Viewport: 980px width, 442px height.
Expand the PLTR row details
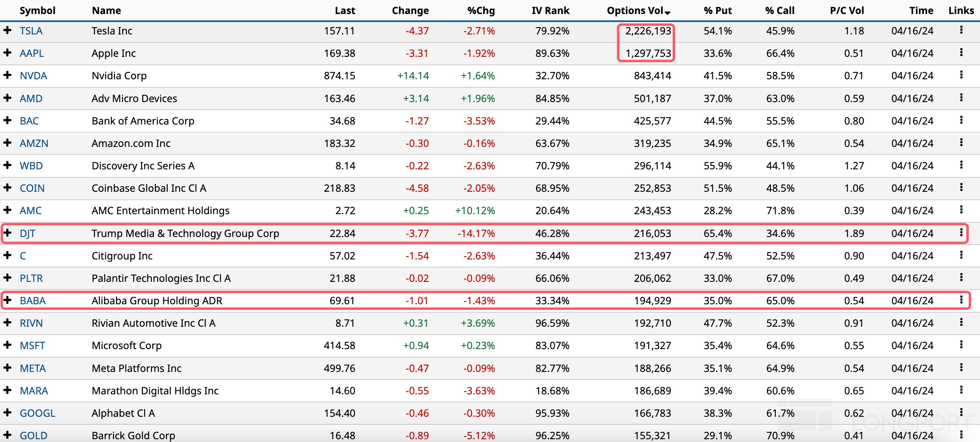pos(7,277)
